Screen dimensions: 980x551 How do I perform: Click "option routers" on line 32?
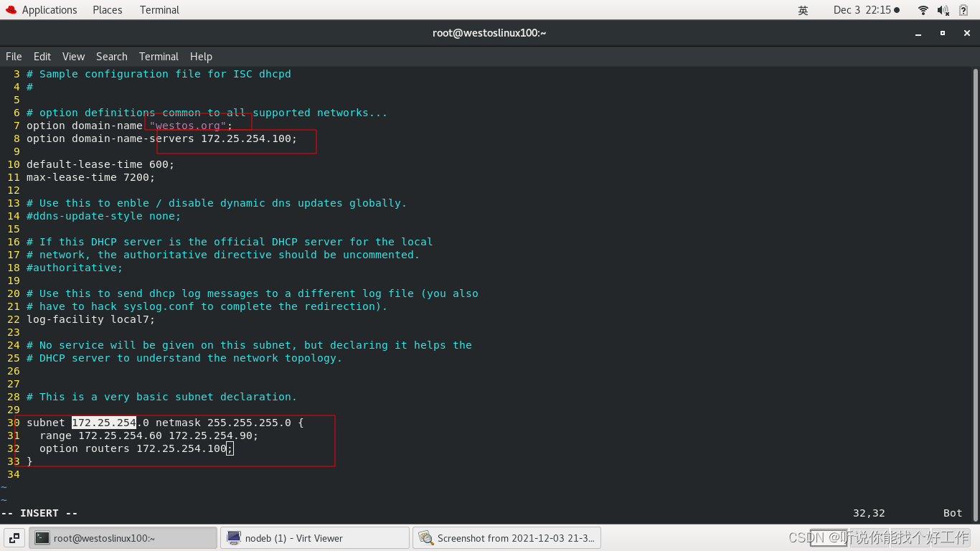click(85, 448)
